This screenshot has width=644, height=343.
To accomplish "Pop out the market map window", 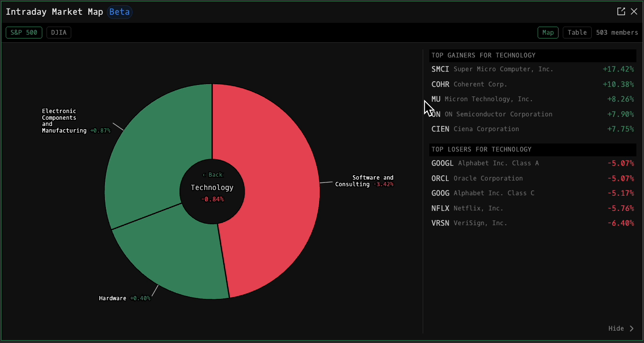I will point(621,11).
